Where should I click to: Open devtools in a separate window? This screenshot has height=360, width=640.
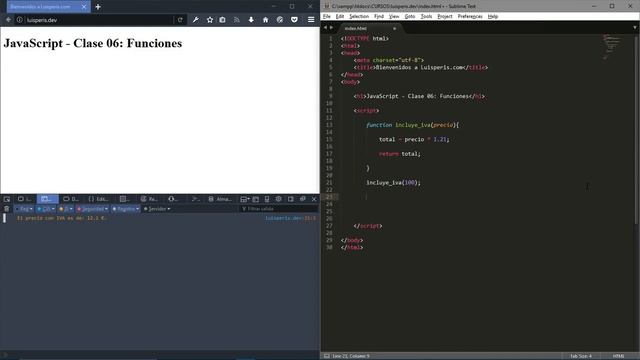coord(302,199)
